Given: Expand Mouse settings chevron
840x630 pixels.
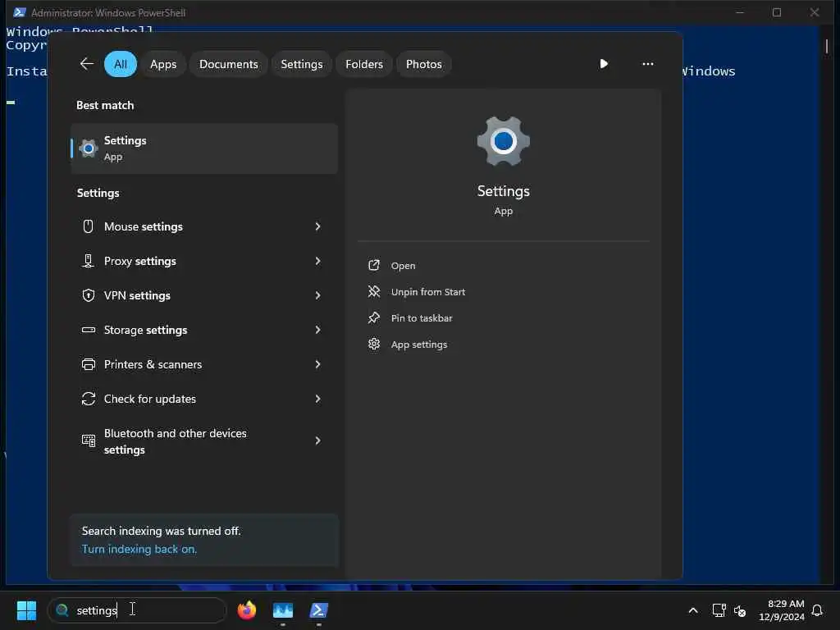Looking at the screenshot, I should [x=317, y=226].
